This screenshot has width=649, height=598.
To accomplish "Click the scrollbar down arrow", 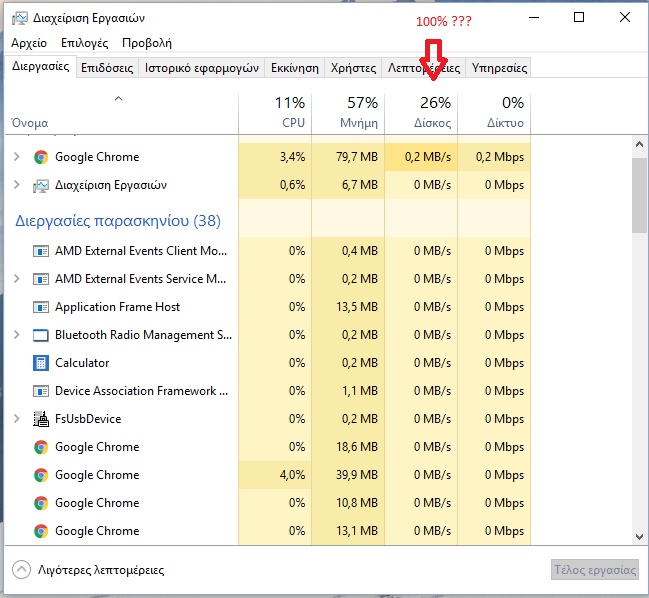I will 639,537.
